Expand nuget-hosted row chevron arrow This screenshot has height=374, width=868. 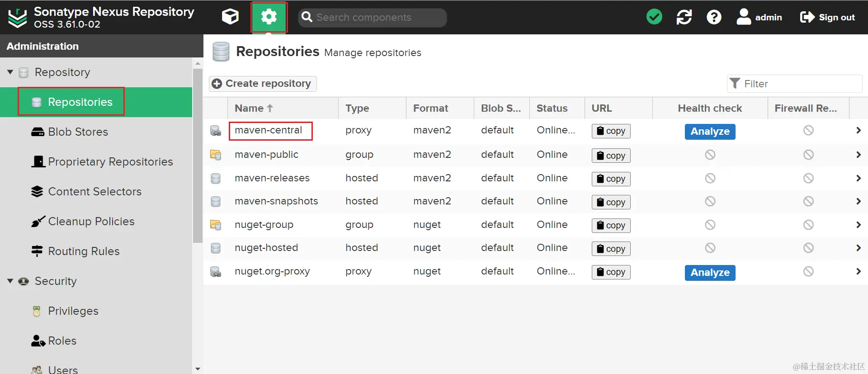858,248
